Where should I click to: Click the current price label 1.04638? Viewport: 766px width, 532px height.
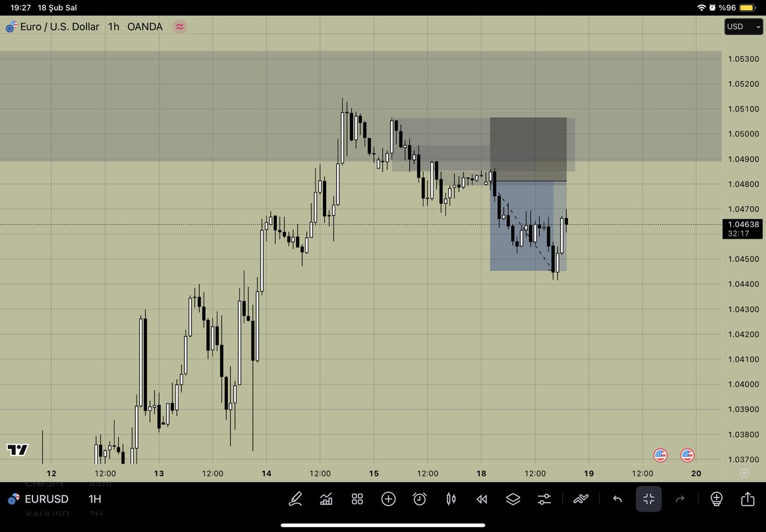click(x=743, y=224)
